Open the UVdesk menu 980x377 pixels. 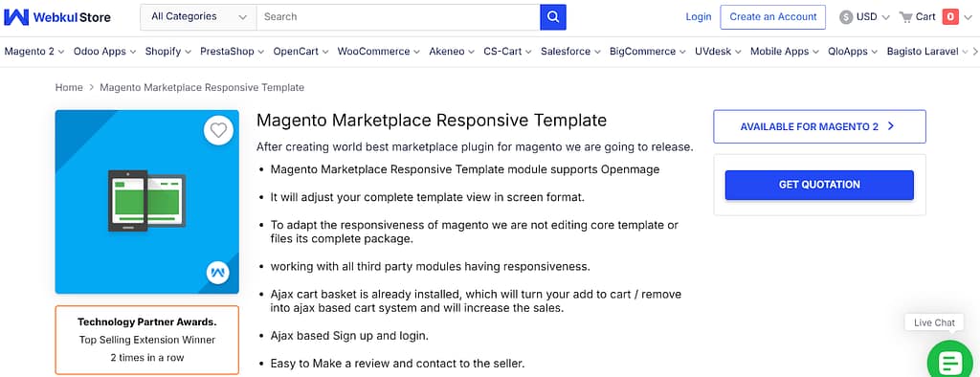pyautogui.click(x=718, y=52)
